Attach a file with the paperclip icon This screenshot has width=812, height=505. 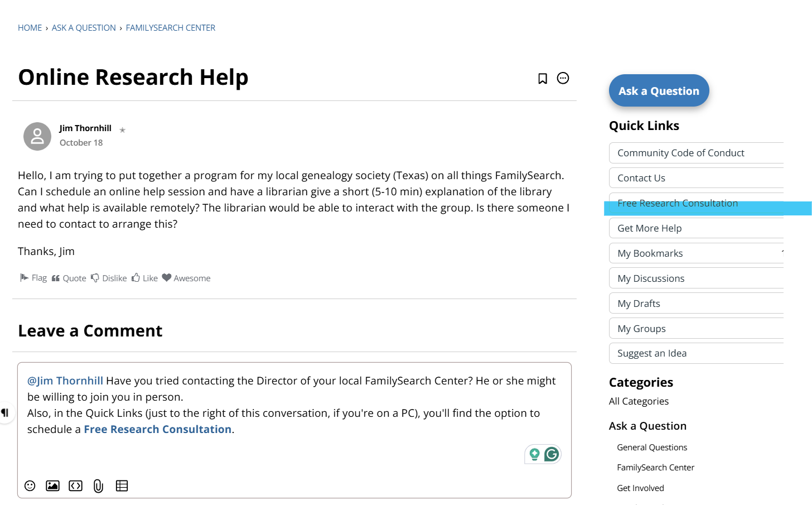(x=98, y=485)
